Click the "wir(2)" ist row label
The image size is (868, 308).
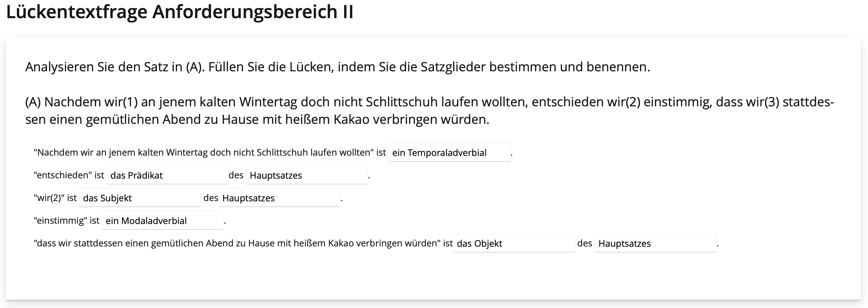(x=55, y=198)
